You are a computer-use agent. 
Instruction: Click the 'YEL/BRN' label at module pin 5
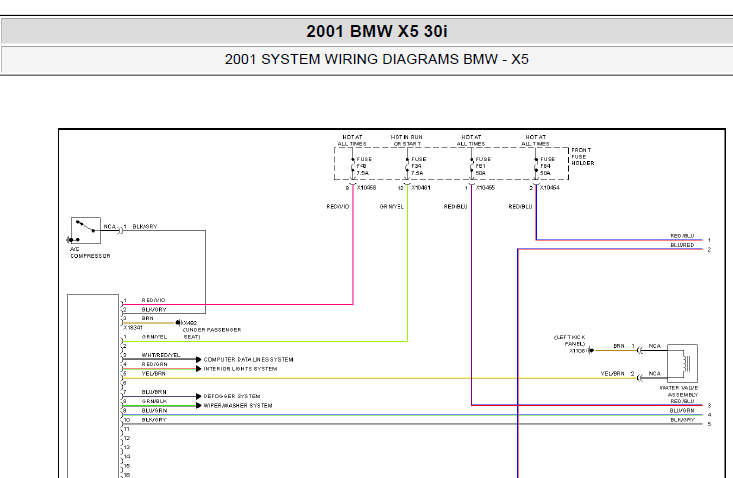(x=154, y=374)
